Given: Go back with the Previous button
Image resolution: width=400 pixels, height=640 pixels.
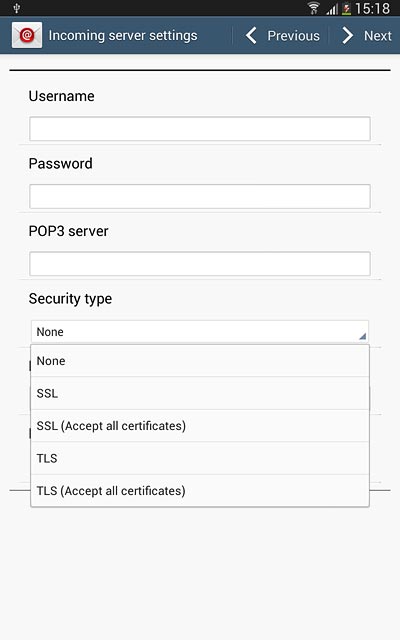Looking at the screenshot, I should tap(282, 36).
